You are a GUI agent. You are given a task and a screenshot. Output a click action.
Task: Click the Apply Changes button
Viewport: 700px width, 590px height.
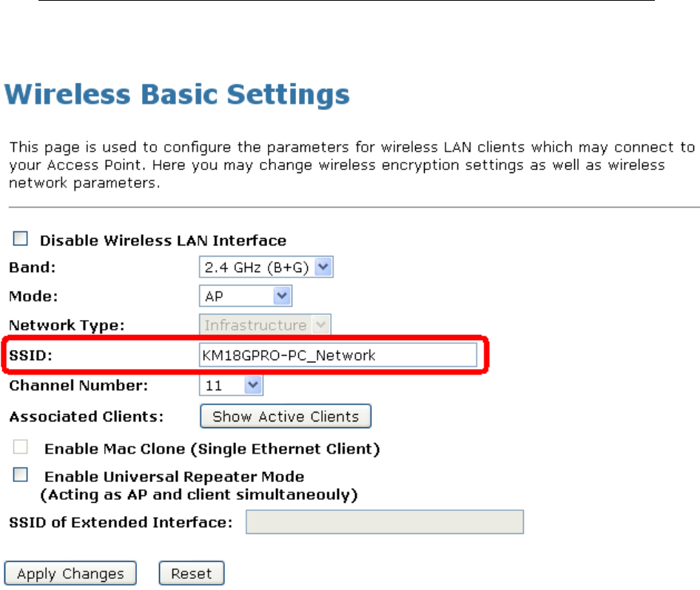pos(70,574)
